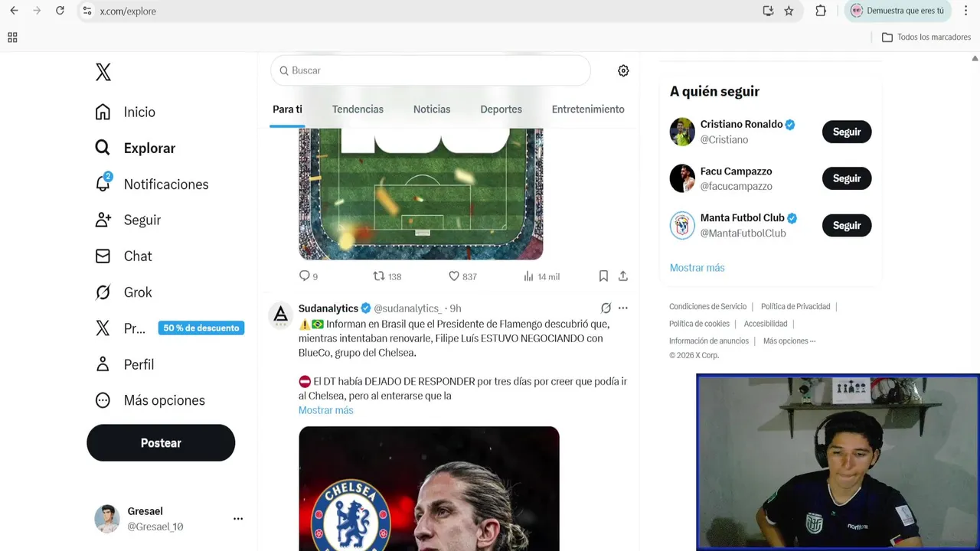The image size is (980, 551).
Task: Open Premium X icon in sidebar
Action: pyautogui.click(x=103, y=328)
